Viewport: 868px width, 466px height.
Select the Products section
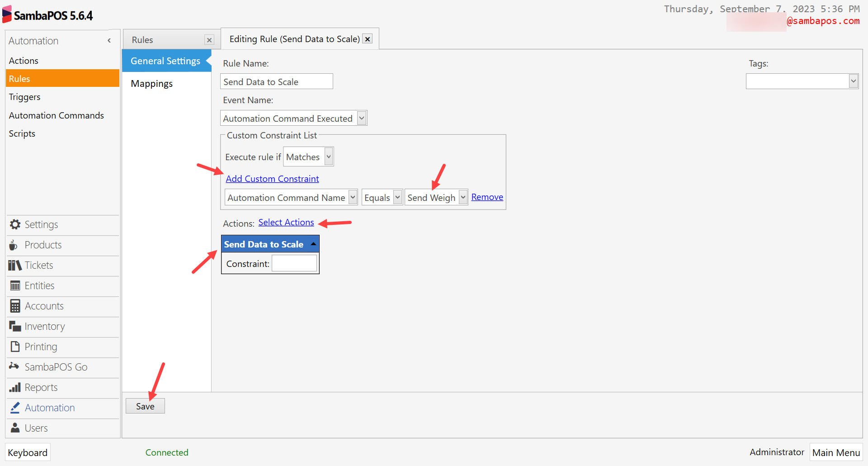(x=43, y=245)
